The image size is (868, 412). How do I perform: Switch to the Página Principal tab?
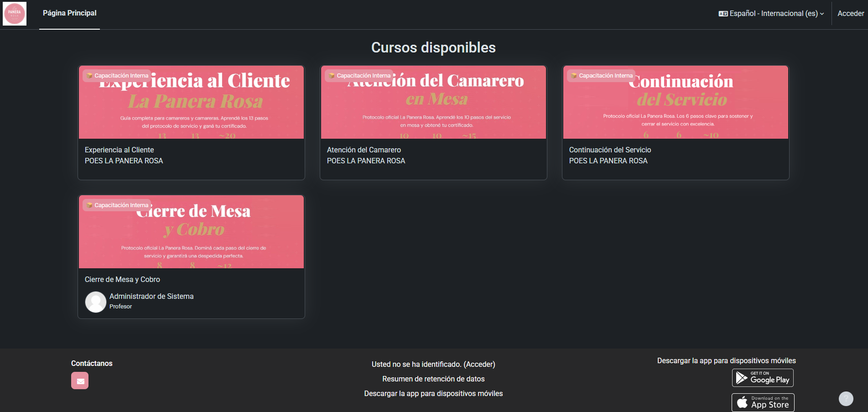point(69,13)
